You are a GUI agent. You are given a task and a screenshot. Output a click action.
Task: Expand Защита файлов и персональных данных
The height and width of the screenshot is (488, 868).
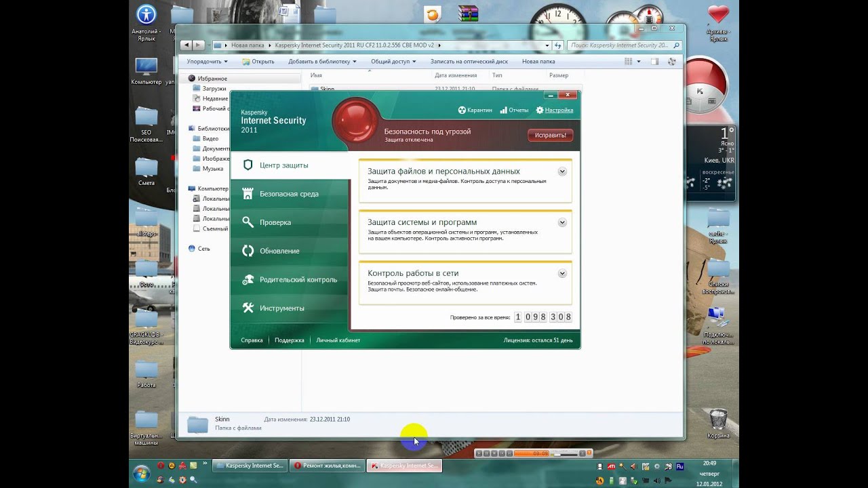(x=562, y=171)
